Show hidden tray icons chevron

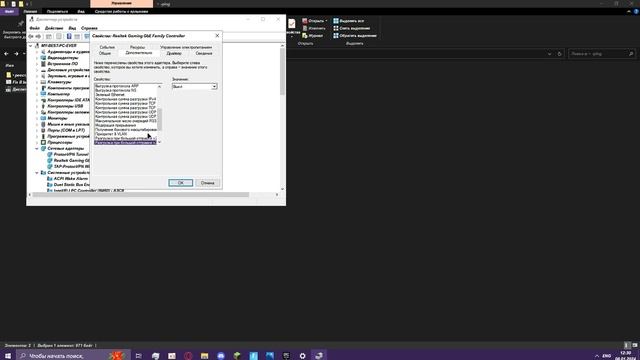597,356
